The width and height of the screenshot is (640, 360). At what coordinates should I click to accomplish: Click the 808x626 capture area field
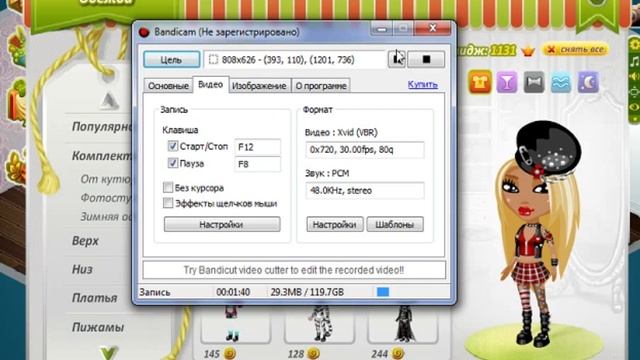click(294, 60)
